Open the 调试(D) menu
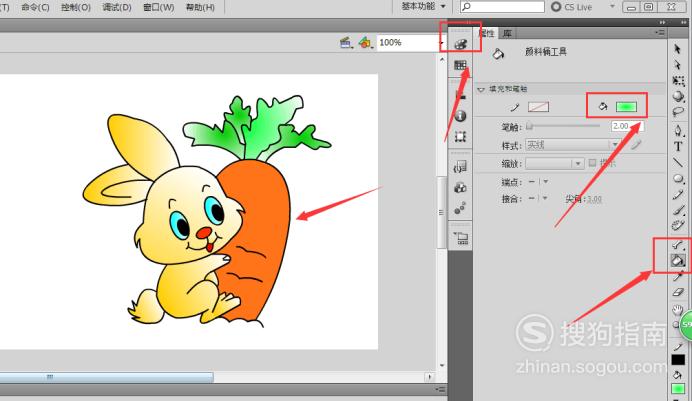This screenshot has height=401, width=692. 117,7
